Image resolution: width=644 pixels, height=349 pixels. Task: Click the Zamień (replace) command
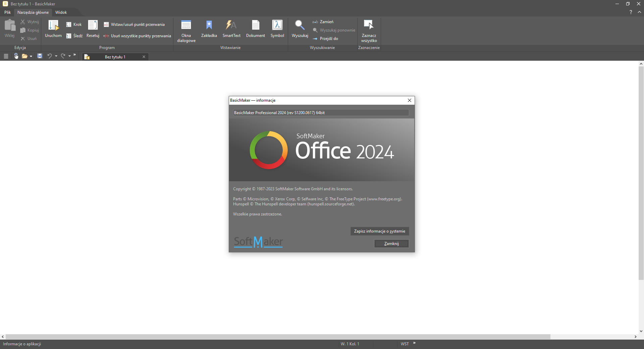click(323, 22)
